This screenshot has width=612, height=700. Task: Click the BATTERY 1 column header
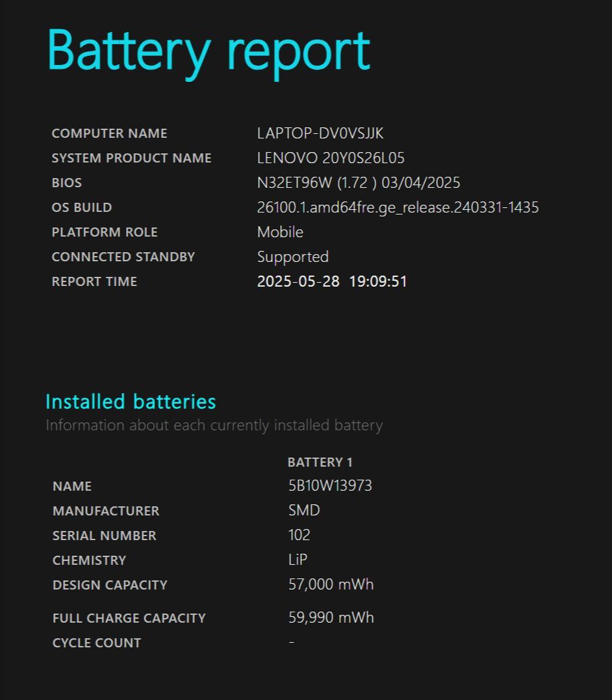(x=320, y=462)
